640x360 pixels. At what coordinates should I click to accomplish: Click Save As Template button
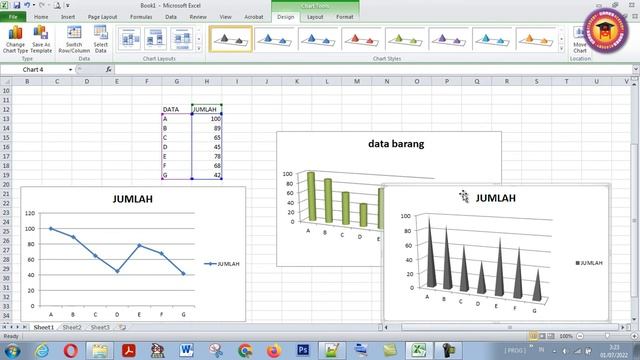pyautogui.click(x=41, y=39)
